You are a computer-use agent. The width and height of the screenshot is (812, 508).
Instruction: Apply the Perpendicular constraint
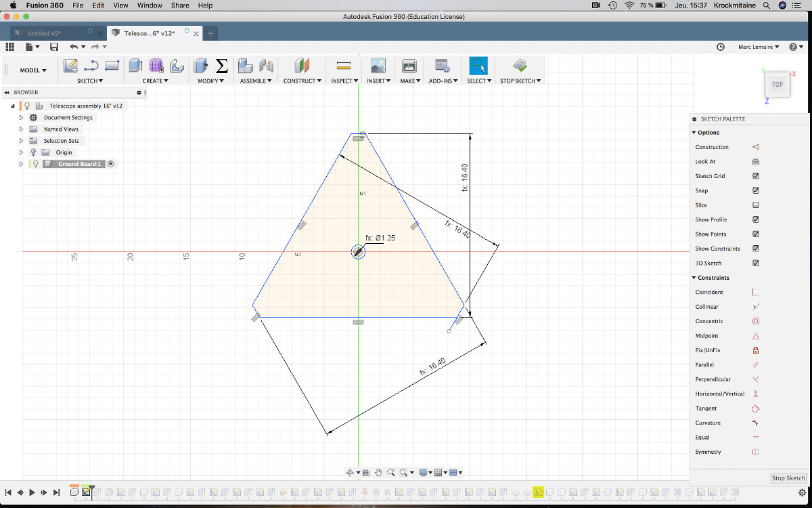coord(756,379)
